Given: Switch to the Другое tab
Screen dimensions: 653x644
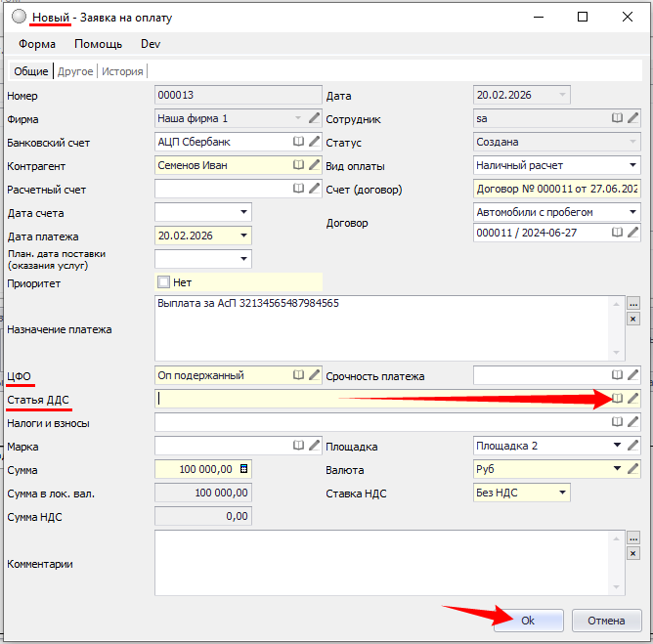Looking at the screenshot, I should point(75,71).
